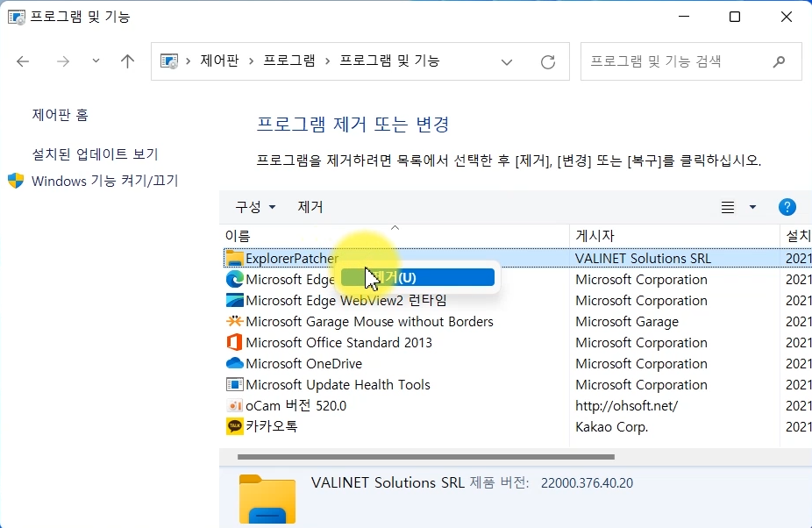Image resolution: width=812 pixels, height=528 pixels.
Task: Click the Mouse without Borders icon
Action: click(235, 321)
